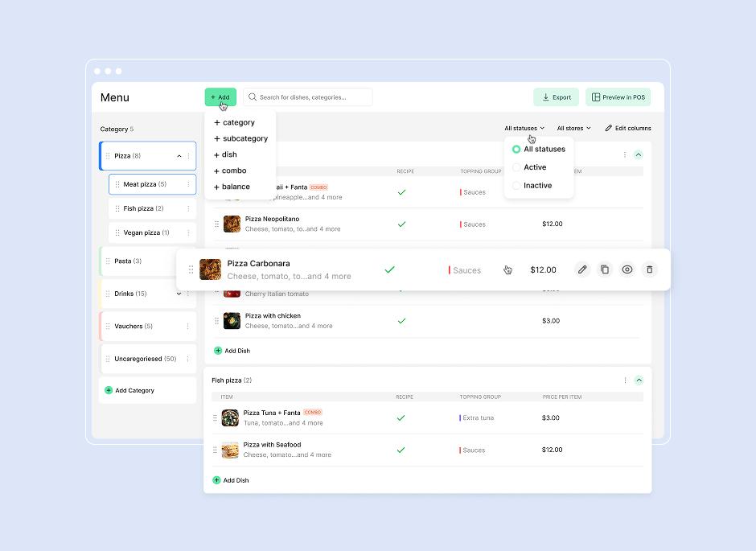This screenshot has height=551, width=756.
Task: Click the Export button
Action: 556,97
